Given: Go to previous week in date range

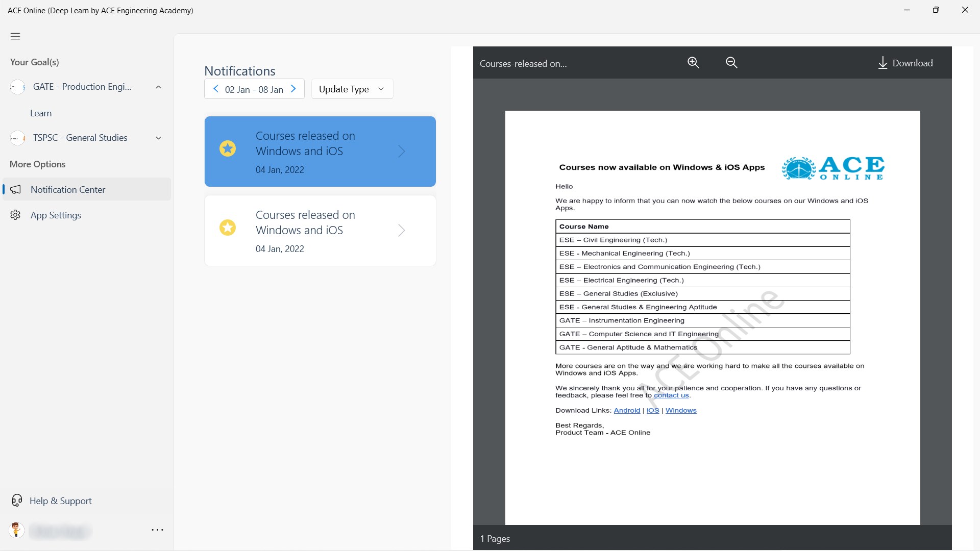Looking at the screenshot, I should [216, 89].
